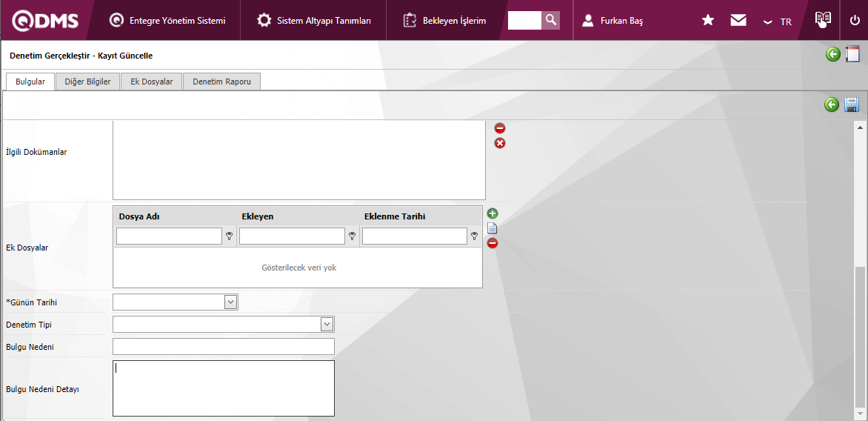Click the Ekleyen filter field
Viewport: 868px width, 421px height.
pos(293,236)
